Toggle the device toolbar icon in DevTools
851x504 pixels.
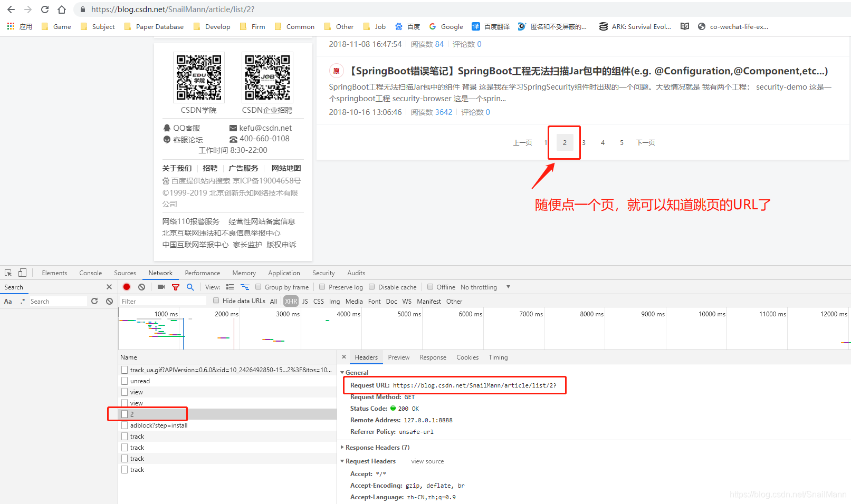pos(22,273)
